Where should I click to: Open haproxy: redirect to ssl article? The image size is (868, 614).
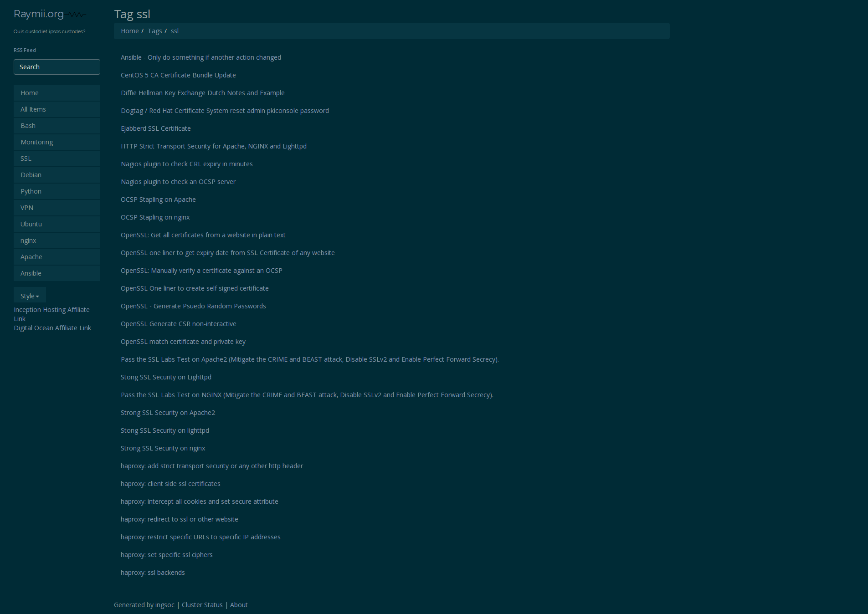180,519
